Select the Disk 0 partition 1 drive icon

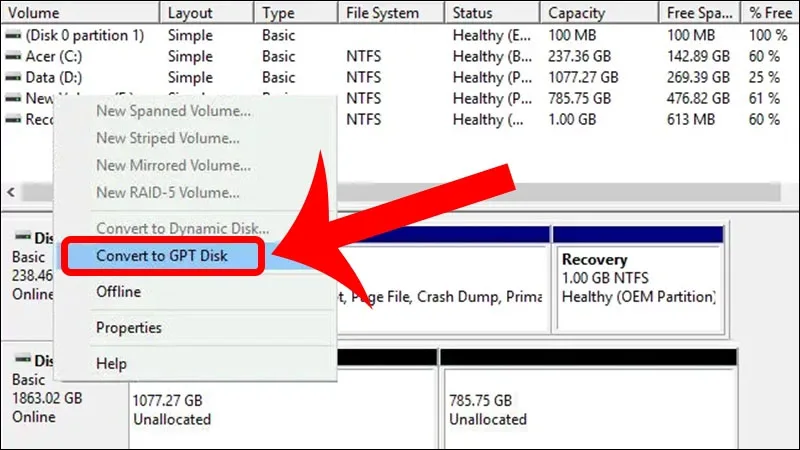point(13,36)
